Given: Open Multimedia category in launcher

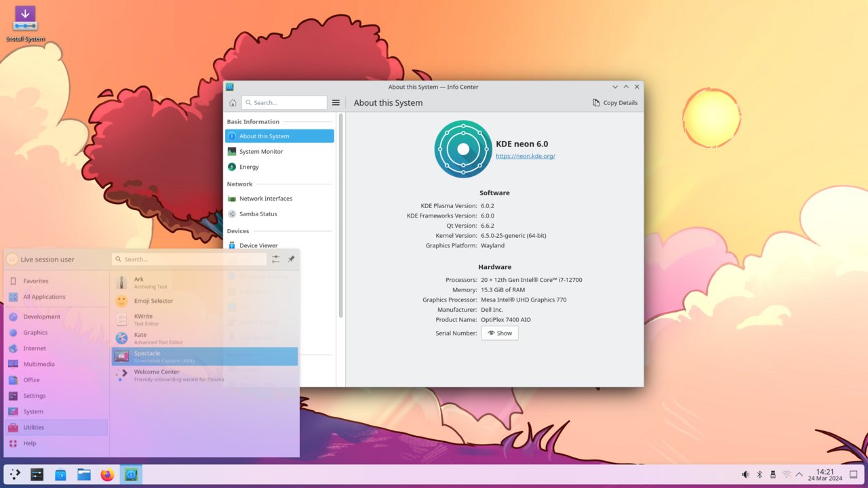Looking at the screenshot, I should point(56,364).
